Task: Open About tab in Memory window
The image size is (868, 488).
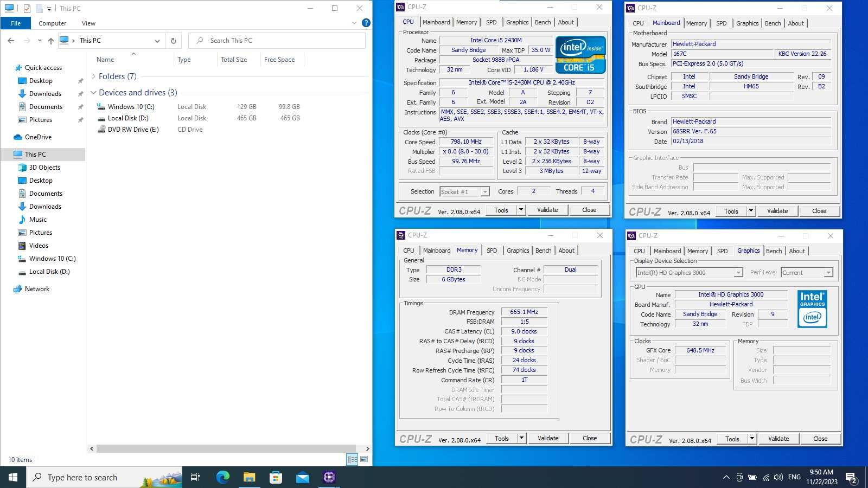Action: point(566,251)
